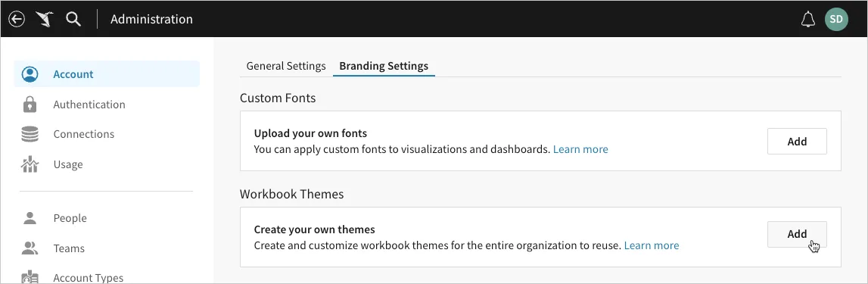Click the 'Upload your own fonts' text

[x=310, y=133]
